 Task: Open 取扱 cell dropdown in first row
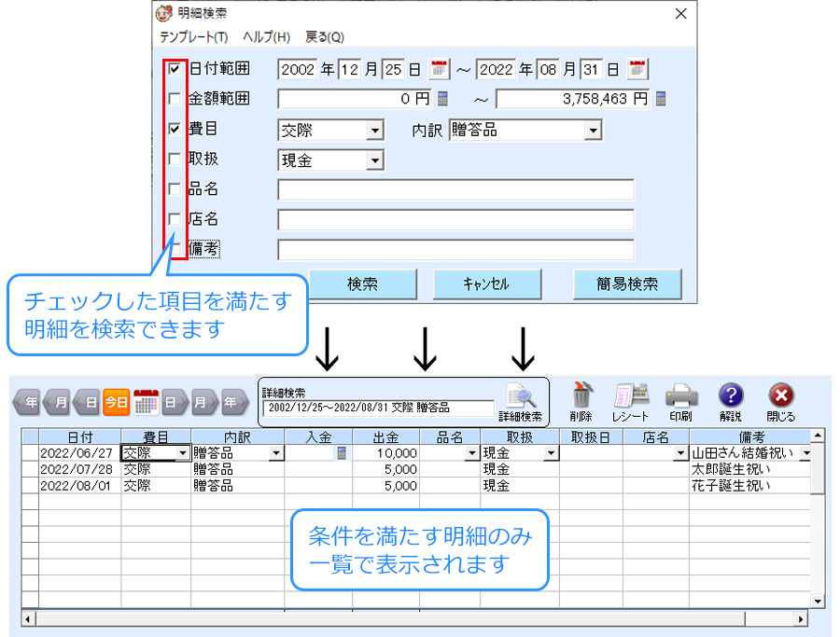click(551, 453)
